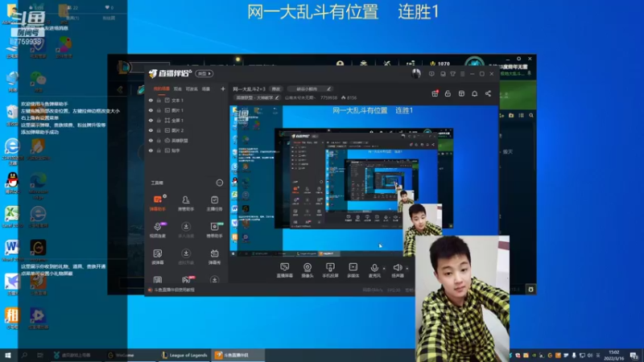This screenshot has height=362, width=644.
Task: Add a 多媒体 media source
Action: tap(353, 270)
